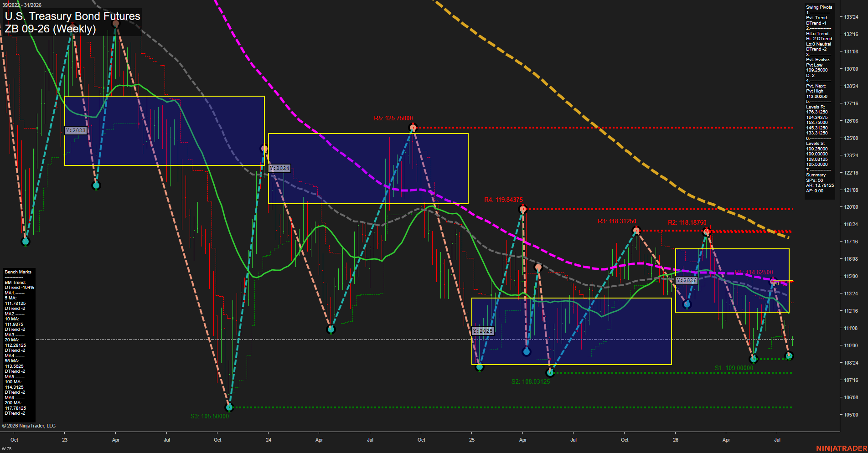The height and width of the screenshot is (453, 868).
Task: Click the 5 MA: 111.78125 entry
Action: click(15, 301)
